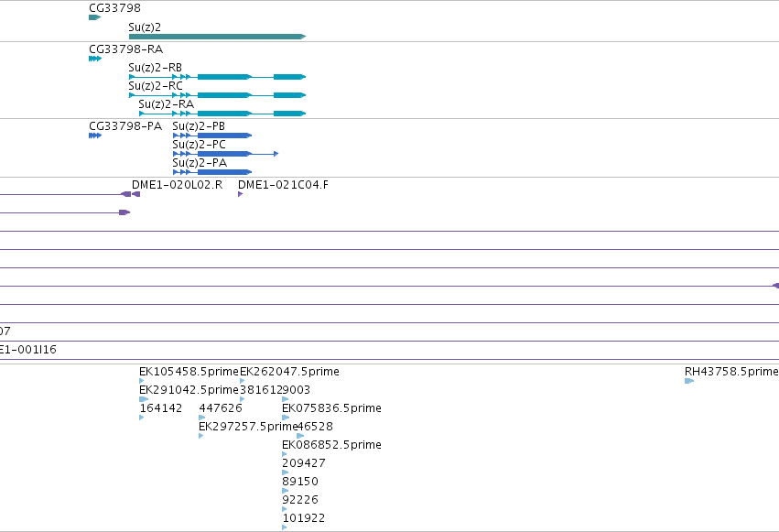Click the 447626 feature arrow
779x532 pixels.
point(201,418)
